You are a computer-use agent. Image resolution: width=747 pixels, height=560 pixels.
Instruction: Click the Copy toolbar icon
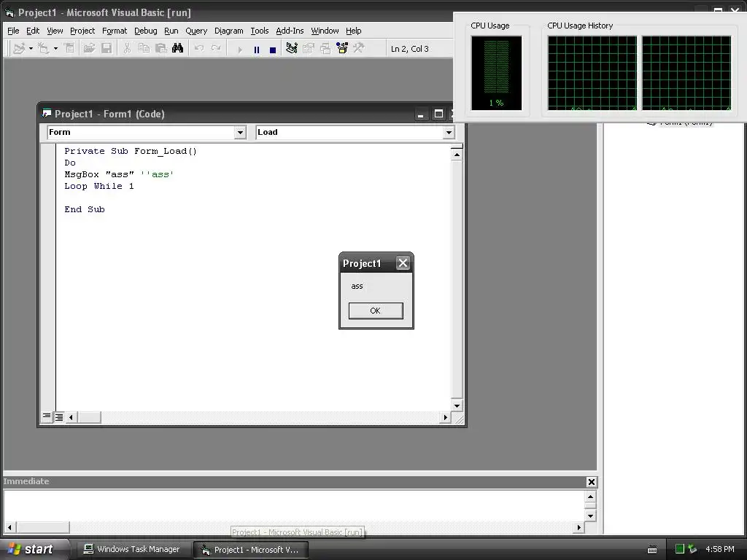click(x=144, y=49)
